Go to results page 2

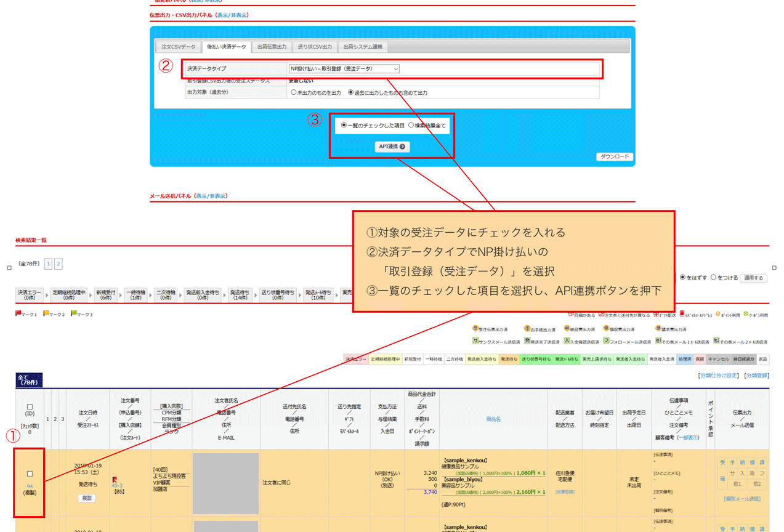click(59, 264)
